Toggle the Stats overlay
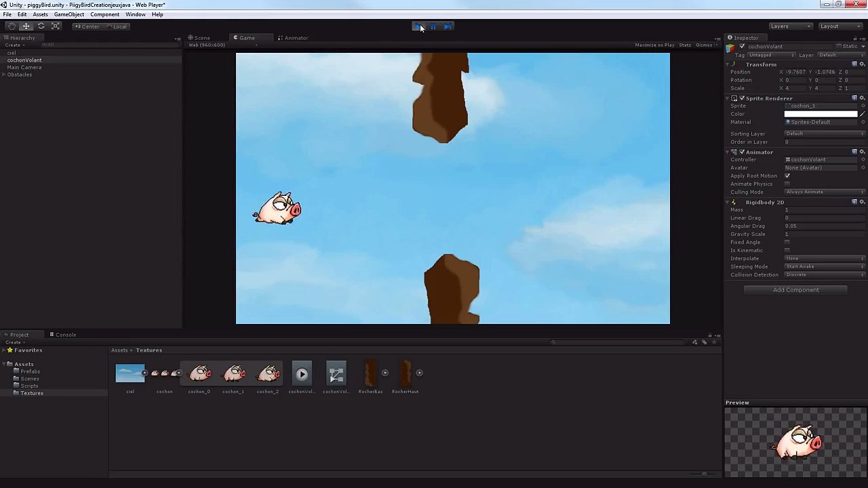 (685, 45)
